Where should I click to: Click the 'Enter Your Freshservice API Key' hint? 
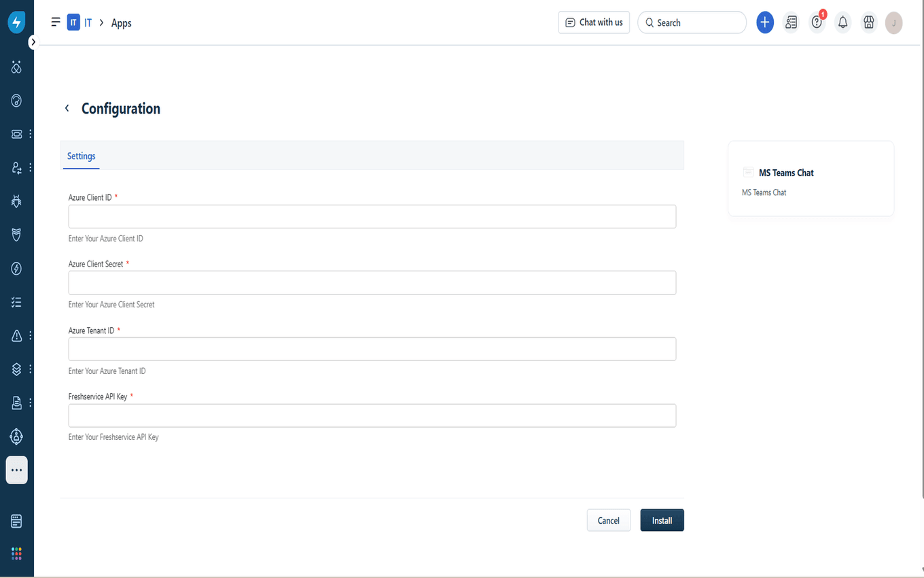(x=113, y=437)
